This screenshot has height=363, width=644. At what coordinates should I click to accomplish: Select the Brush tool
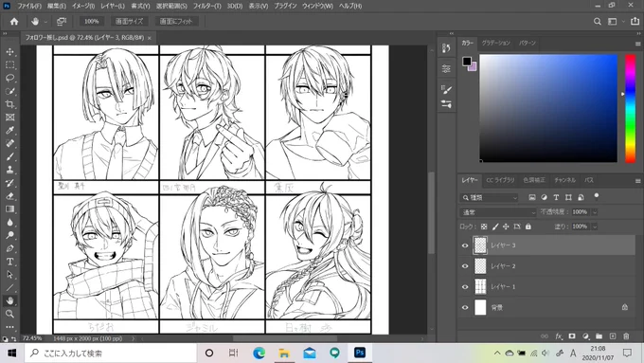click(9, 156)
